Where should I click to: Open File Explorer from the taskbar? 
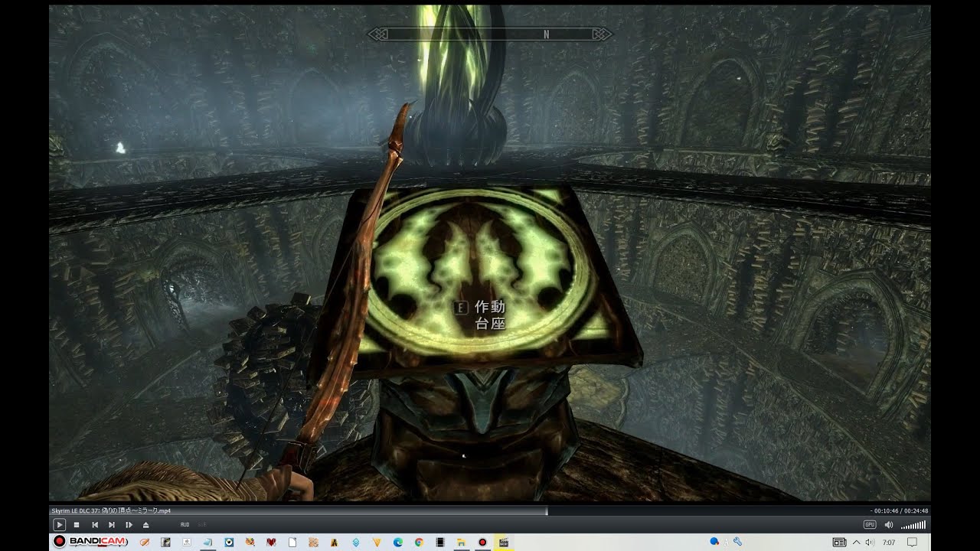pos(461,542)
